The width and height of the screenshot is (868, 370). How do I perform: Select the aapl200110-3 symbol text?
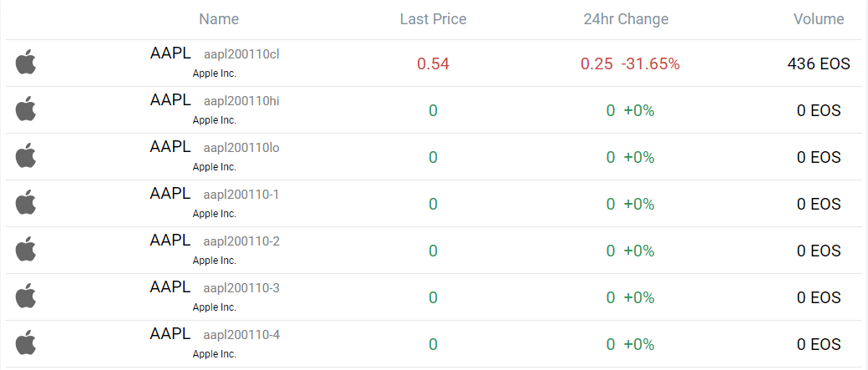point(241,288)
